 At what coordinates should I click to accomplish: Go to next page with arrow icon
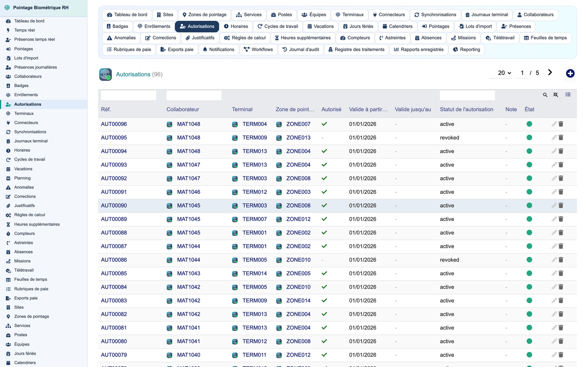tap(550, 72)
